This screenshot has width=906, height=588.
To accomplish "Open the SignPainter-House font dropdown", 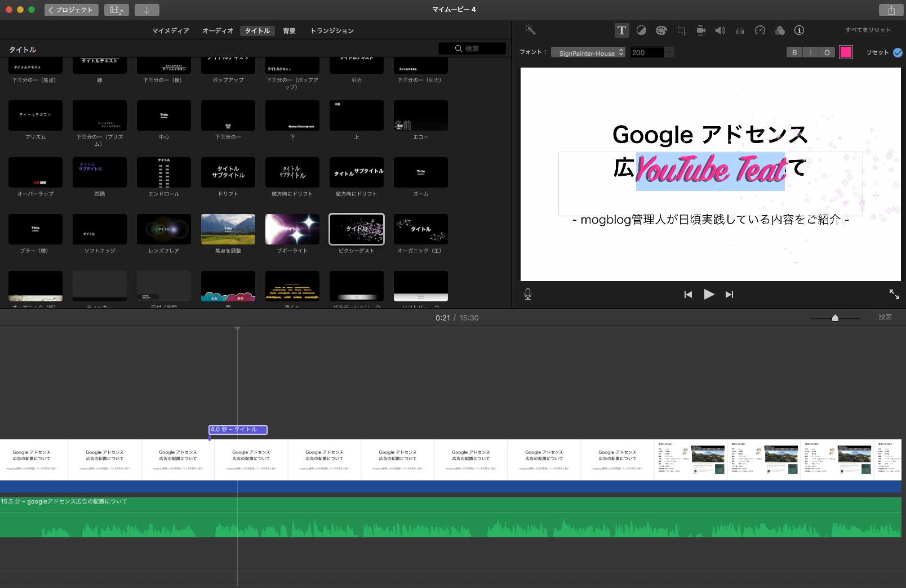I will coord(588,52).
